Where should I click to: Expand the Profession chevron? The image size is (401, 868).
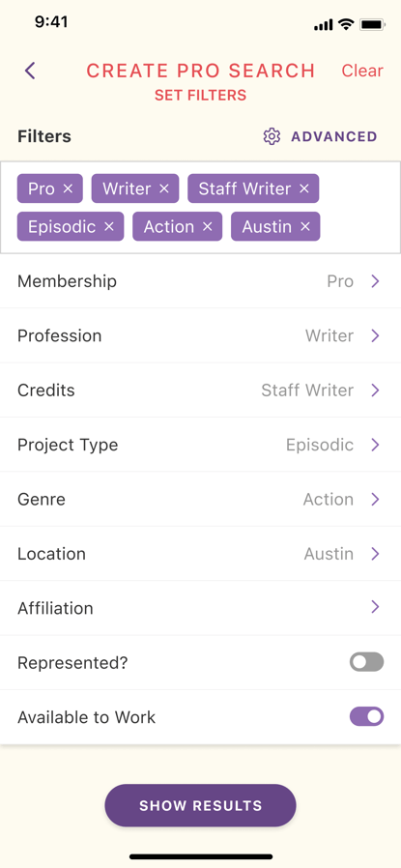click(375, 335)
